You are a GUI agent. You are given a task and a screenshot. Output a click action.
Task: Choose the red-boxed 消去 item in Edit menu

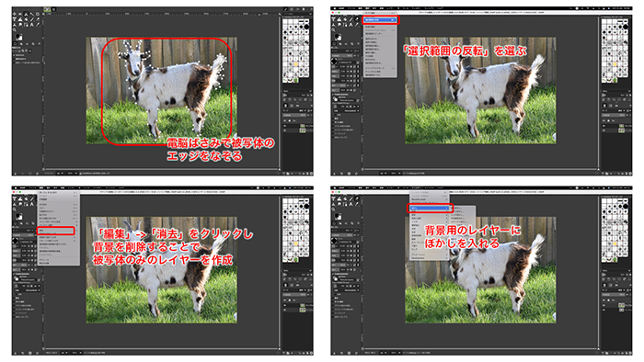[56, 231]
